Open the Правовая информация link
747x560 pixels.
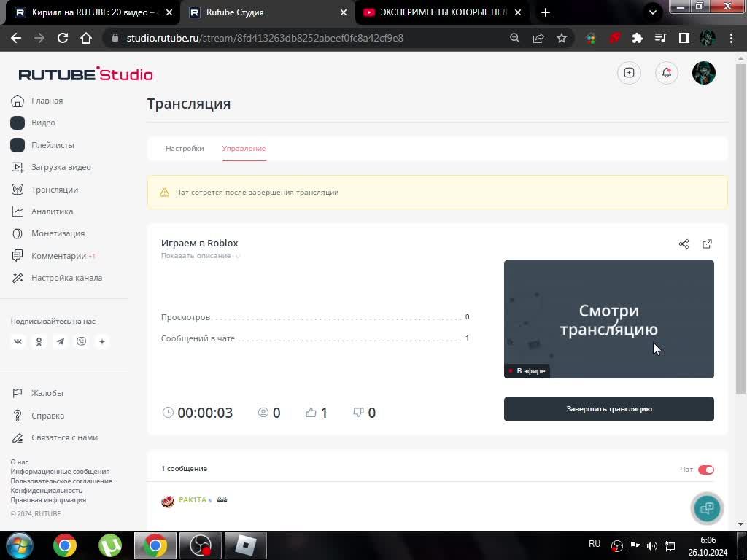point(48,500)
